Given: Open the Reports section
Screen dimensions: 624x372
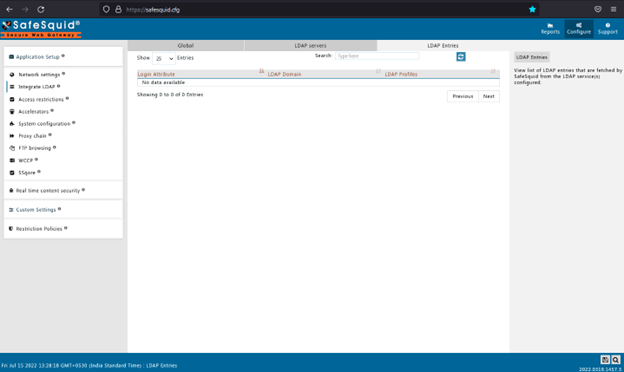Looking at the screenshot, I should coord(550,29).
